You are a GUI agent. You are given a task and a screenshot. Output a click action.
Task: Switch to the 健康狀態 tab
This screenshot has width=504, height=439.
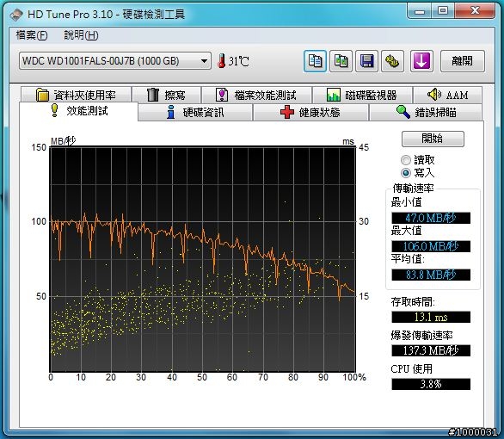tap(310, 113)
